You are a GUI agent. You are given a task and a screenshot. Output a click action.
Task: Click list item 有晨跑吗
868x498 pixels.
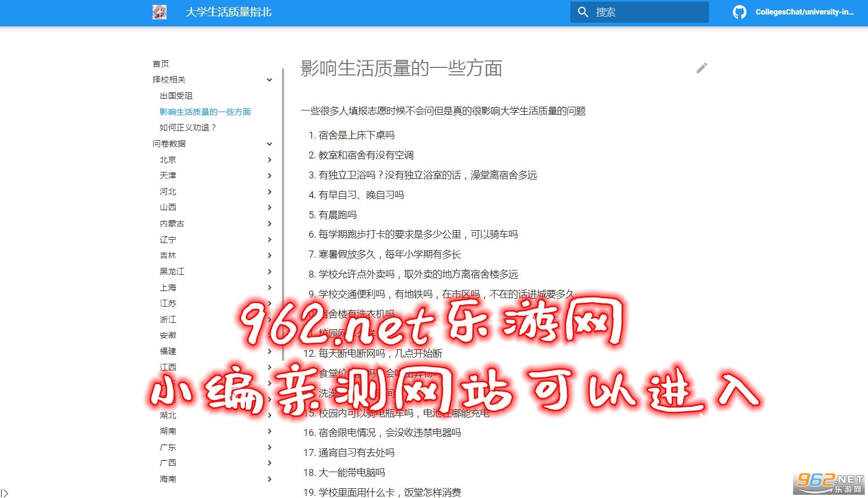337,215
